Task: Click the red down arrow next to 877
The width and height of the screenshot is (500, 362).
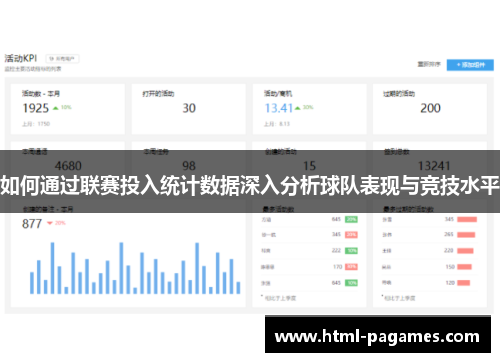Action: point(50,223)
